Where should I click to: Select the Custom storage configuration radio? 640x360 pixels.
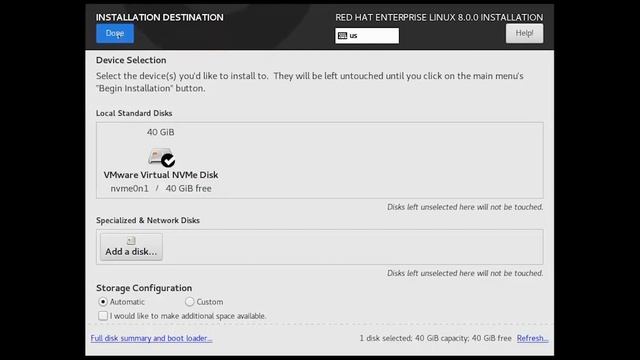tap(189, 302)
